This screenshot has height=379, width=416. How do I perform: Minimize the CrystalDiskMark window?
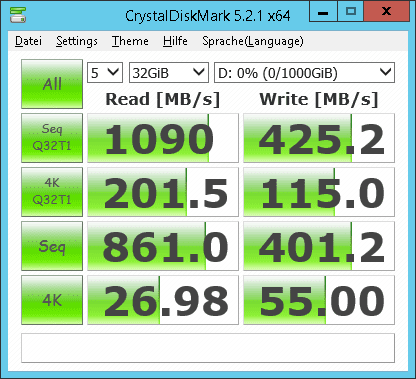(323, 12)
